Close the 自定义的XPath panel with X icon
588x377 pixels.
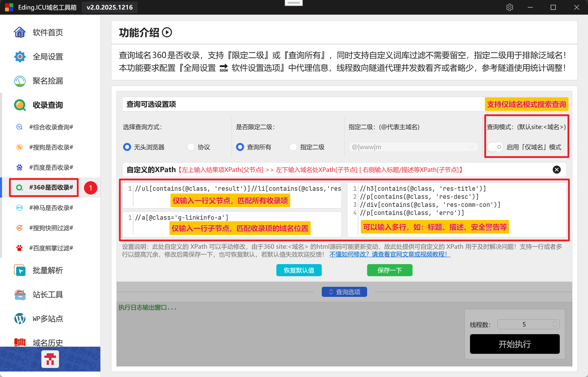(556, 170)
